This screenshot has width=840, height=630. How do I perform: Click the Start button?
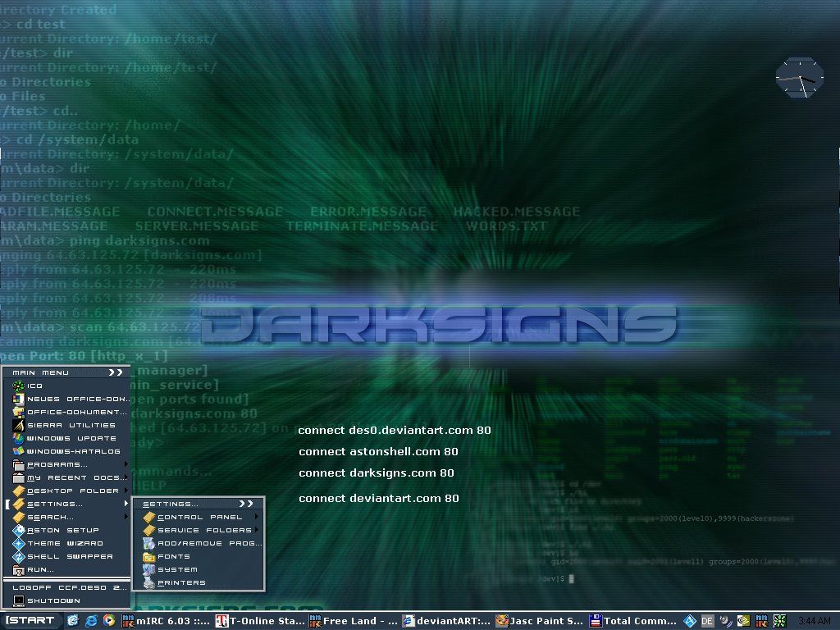point(30,621)
